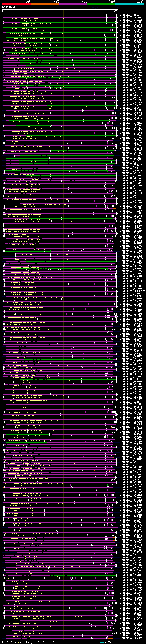
Task: Open hit UniRef100_Q01945
Action: tap(131, 148)
